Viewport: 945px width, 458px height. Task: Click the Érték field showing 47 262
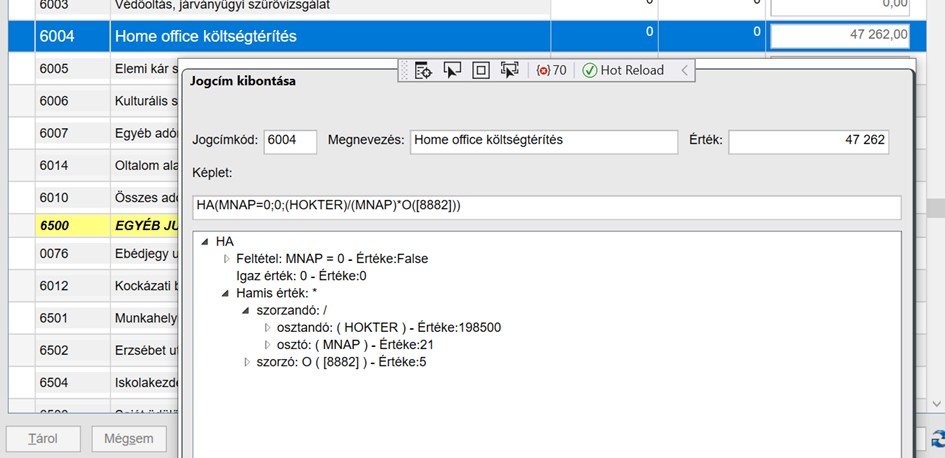(x=808, y=141)
